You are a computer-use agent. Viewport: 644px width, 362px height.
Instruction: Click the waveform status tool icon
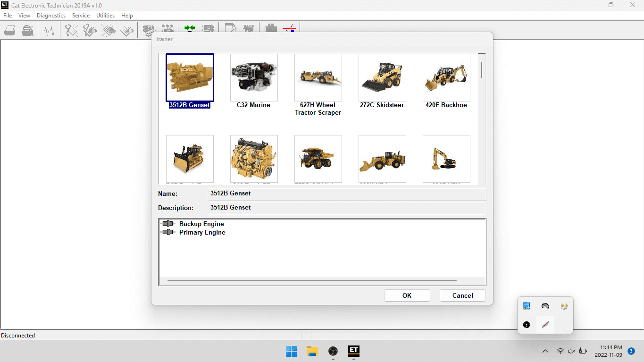point(50,31)
